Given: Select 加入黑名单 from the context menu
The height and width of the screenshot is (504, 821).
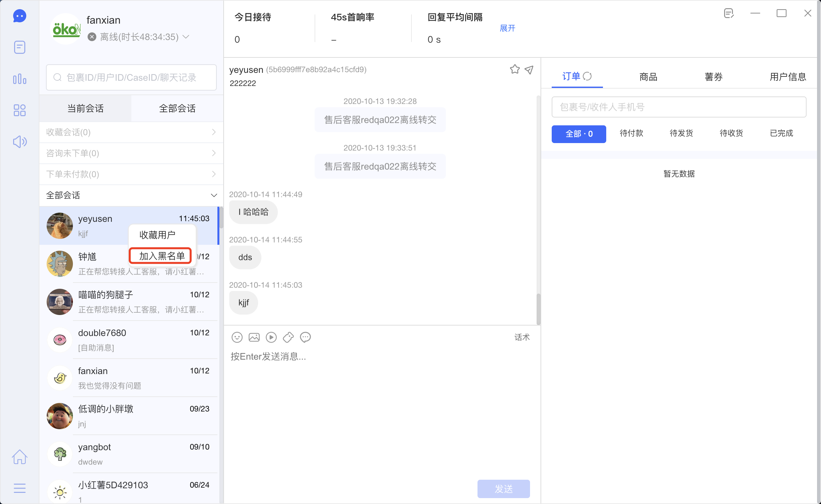Looking at the screenshot, I should 162,256.
